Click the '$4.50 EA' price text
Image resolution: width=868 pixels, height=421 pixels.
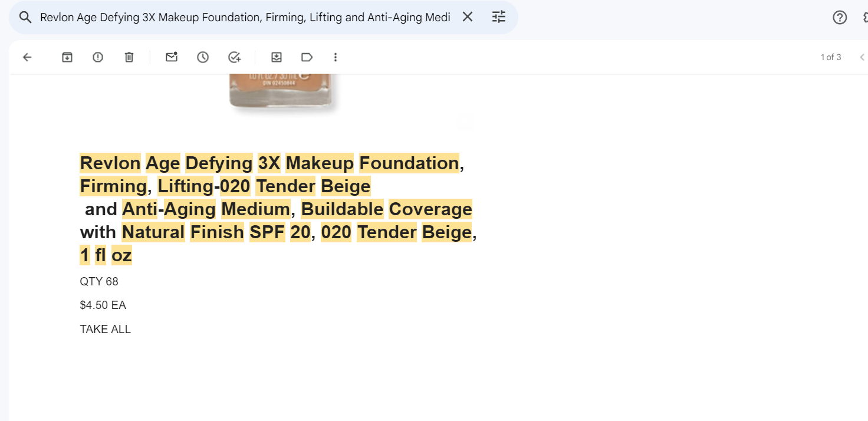click(103, 305)
